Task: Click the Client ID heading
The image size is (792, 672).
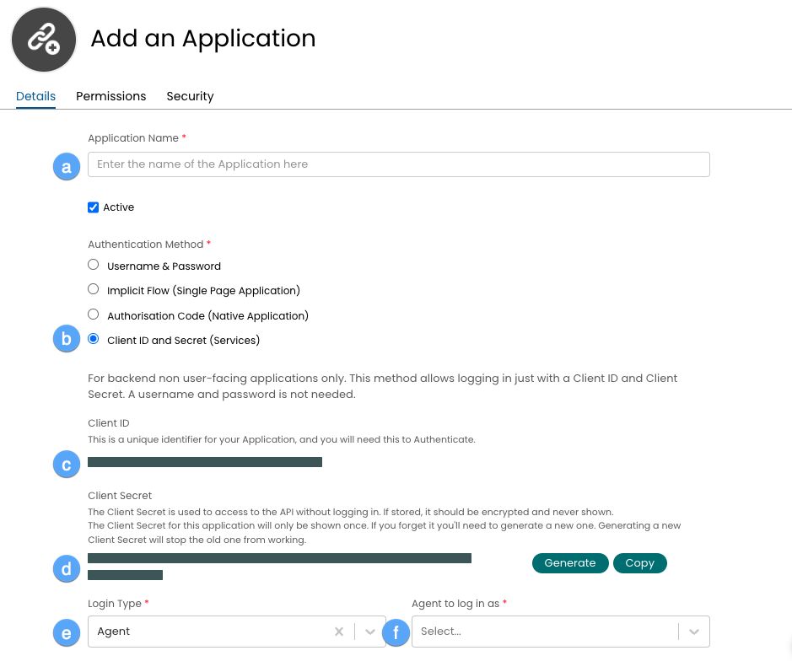Action: coord(109,423)
